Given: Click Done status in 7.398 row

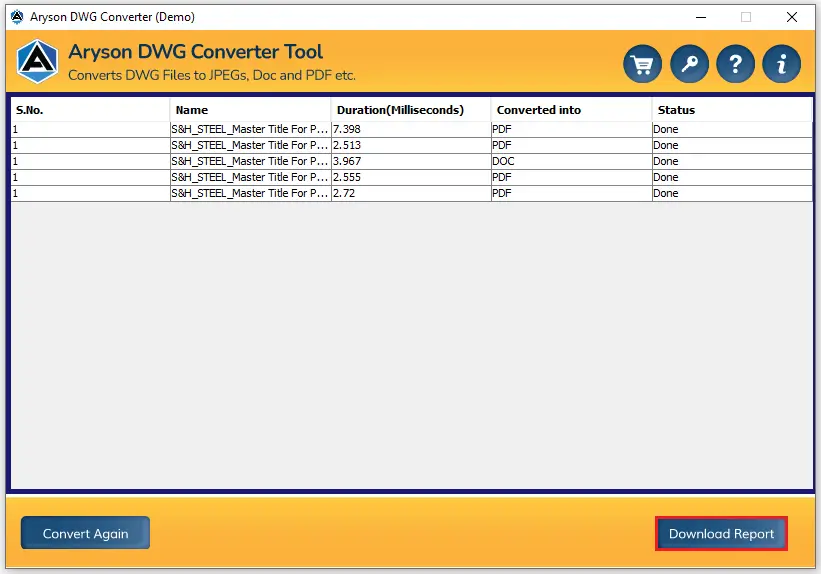Looking at the screenshot, I should tap(732, 129).
